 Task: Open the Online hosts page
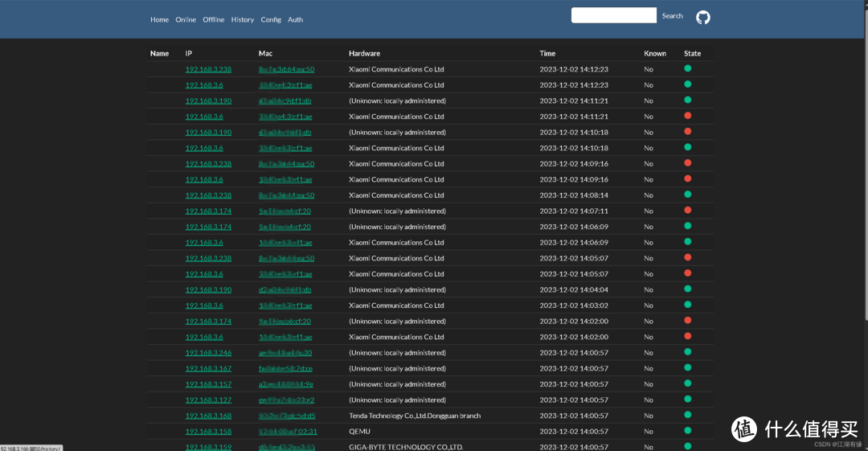[x=186, y=19]
